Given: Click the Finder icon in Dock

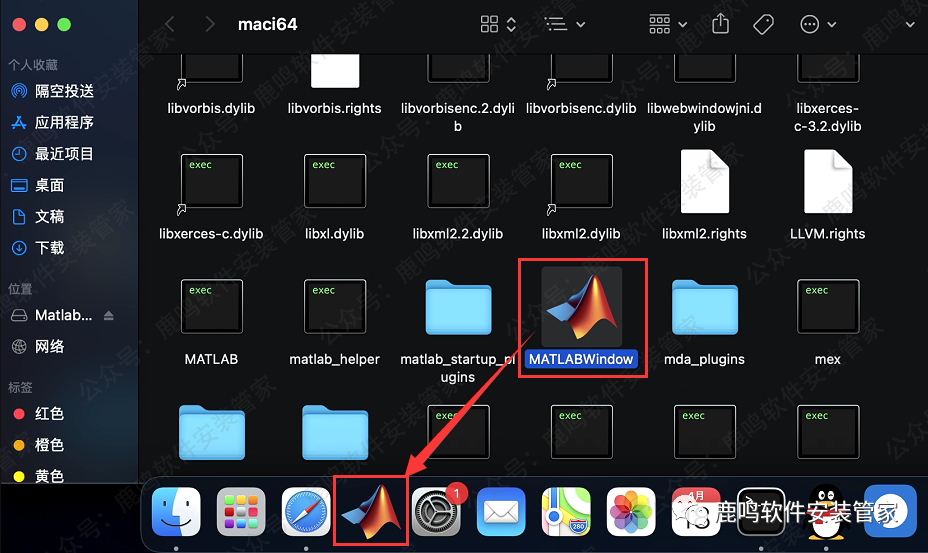Looking at the screenshot, I should point(176,513).
